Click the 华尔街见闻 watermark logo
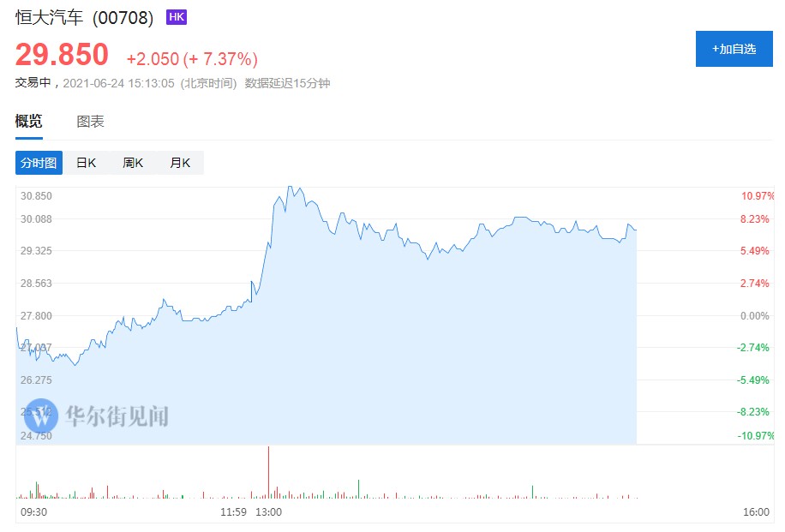 (96, 416)
